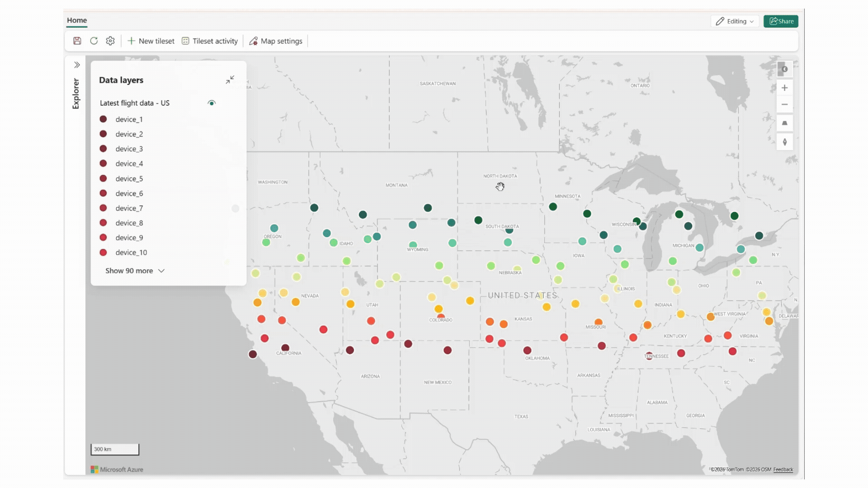Zoom in on the map
Viewport: 868px width, 488px height.
784,87
